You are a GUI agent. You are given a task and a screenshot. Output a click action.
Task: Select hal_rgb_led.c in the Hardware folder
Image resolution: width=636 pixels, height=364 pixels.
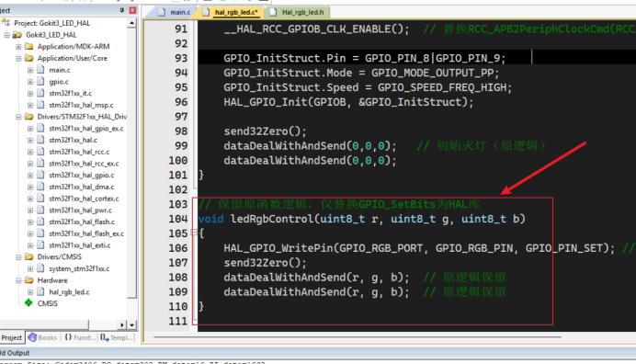(69, 292)
